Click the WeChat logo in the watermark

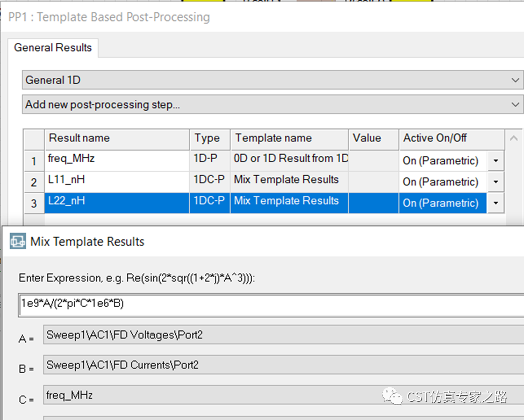(393, 396)
